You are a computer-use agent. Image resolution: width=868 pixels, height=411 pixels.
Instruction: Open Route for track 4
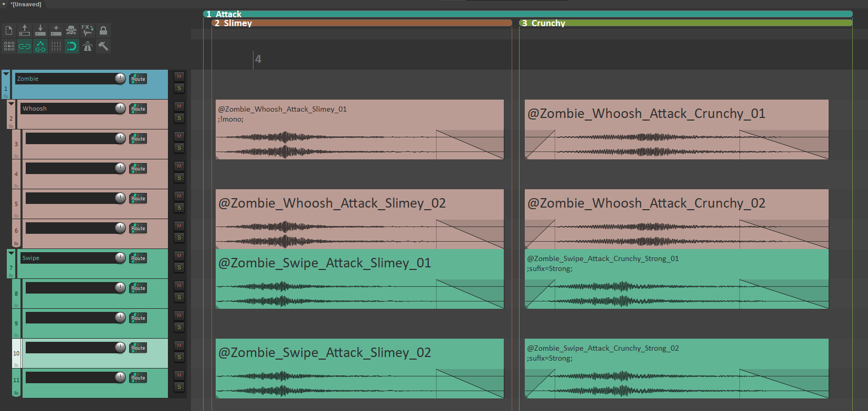pos(138,168)
